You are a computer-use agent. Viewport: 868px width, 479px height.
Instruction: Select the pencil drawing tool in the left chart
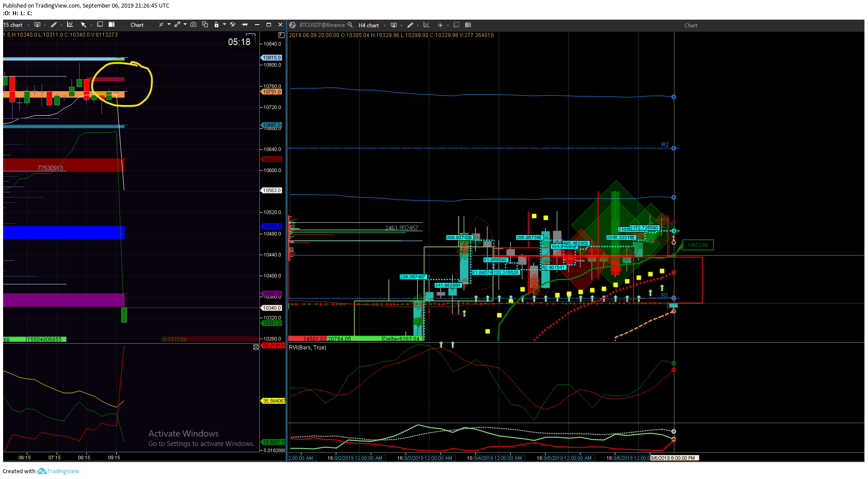click(x=54, y=25)
